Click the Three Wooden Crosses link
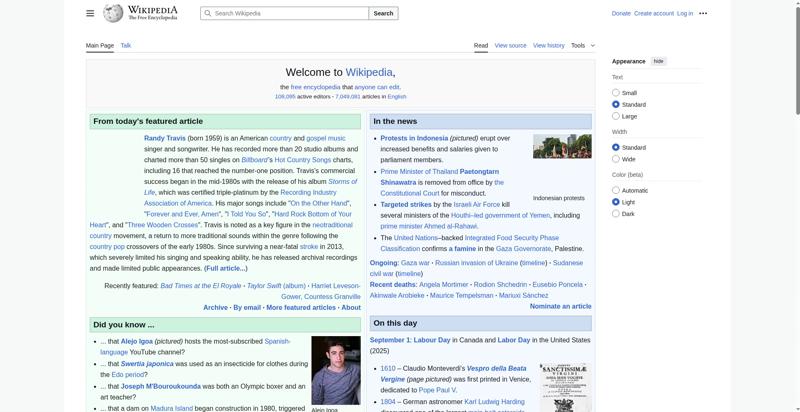 point(163,225)
